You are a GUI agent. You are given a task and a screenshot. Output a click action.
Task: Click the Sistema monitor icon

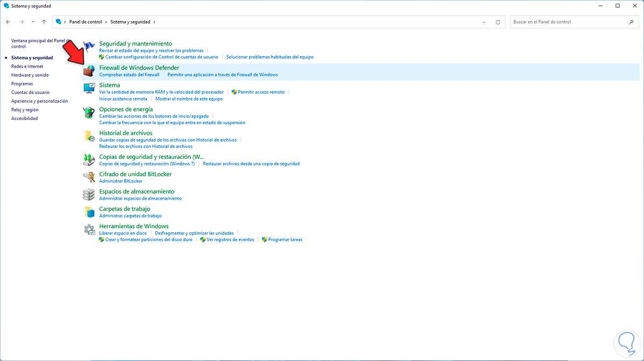89,89
